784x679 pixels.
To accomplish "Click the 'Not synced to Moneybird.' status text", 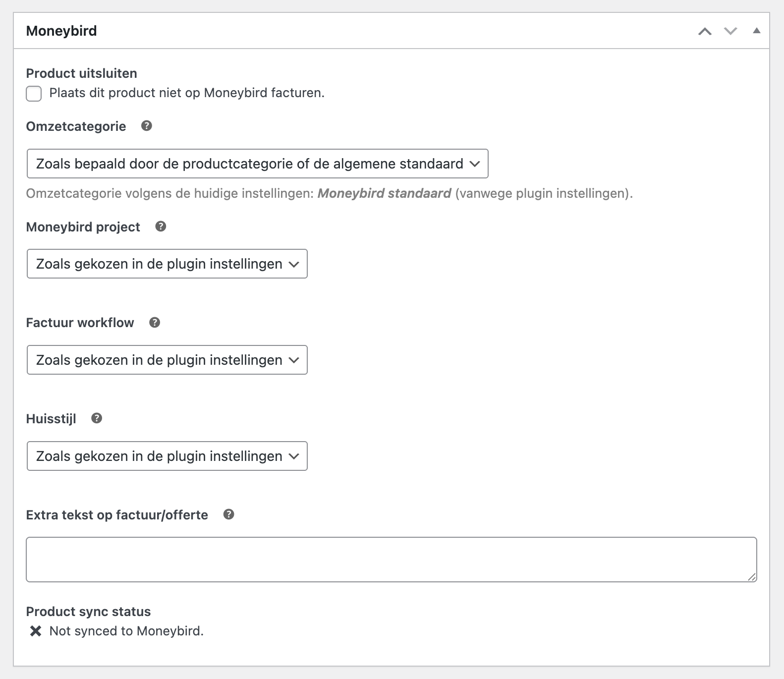I will 126,631.
